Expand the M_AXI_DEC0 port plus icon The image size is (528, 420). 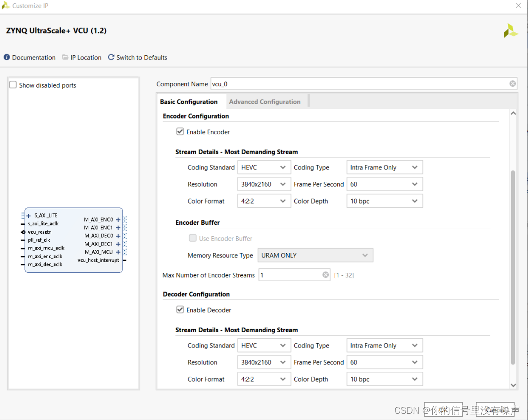[x=118, y=236]
